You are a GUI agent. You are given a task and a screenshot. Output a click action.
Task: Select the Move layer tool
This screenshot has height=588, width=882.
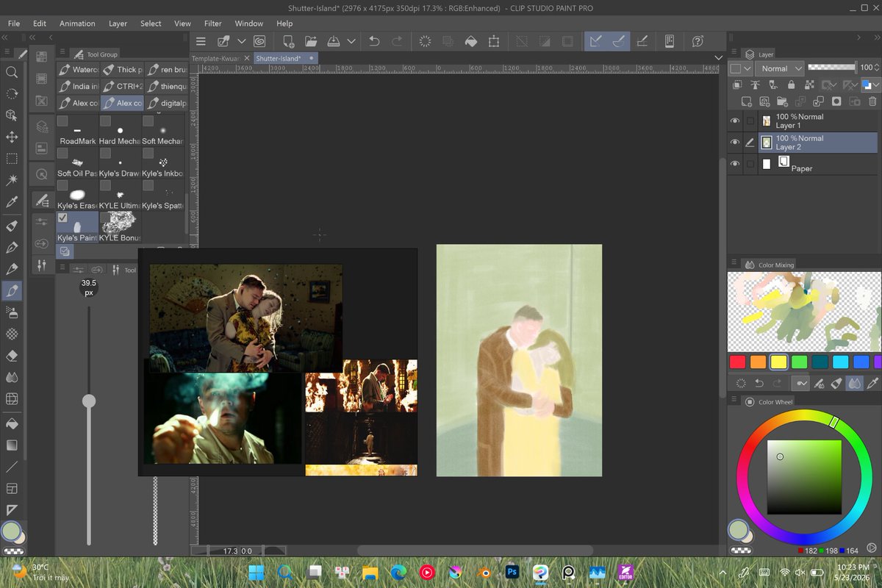point(12,137)
